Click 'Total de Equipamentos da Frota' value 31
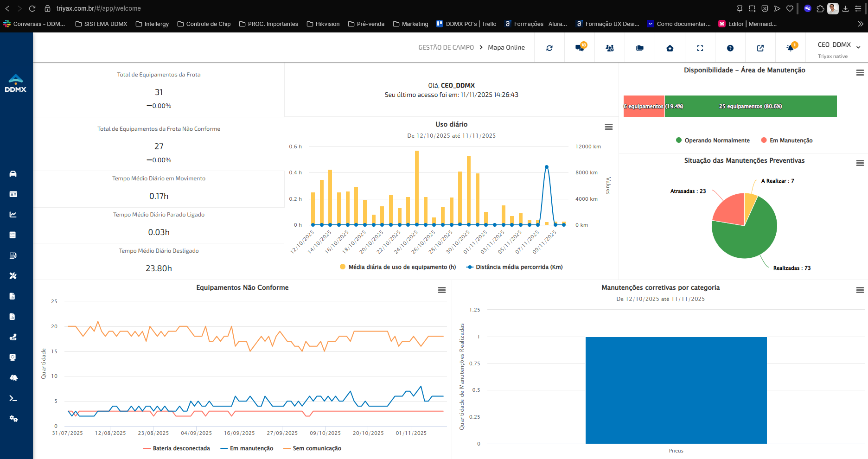The image size is (868, 459). (159, 92)
